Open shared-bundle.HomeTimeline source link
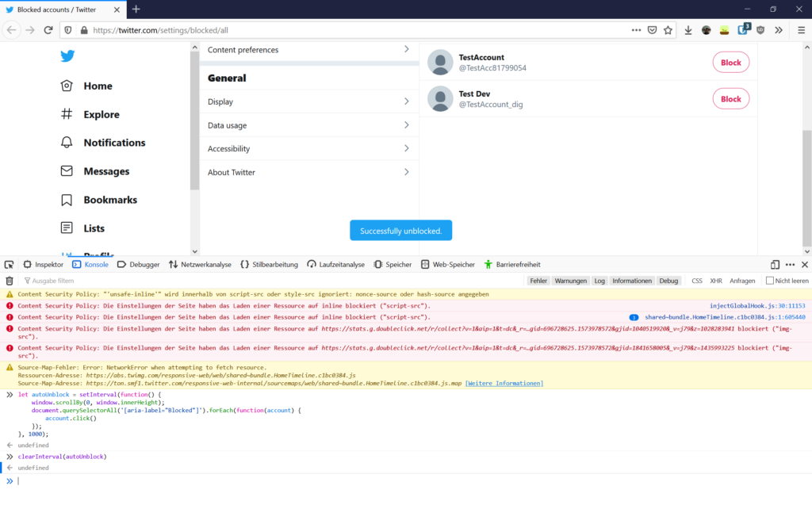 click(725, 317)
